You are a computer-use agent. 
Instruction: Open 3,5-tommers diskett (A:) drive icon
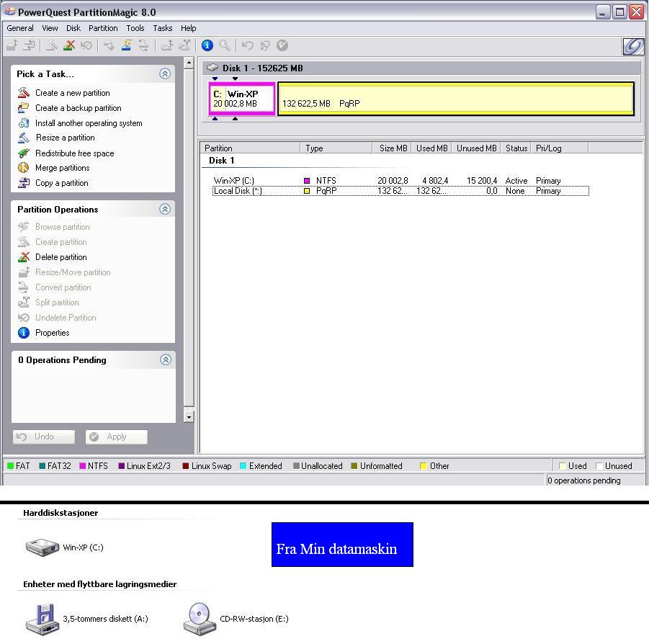point(42,619)
